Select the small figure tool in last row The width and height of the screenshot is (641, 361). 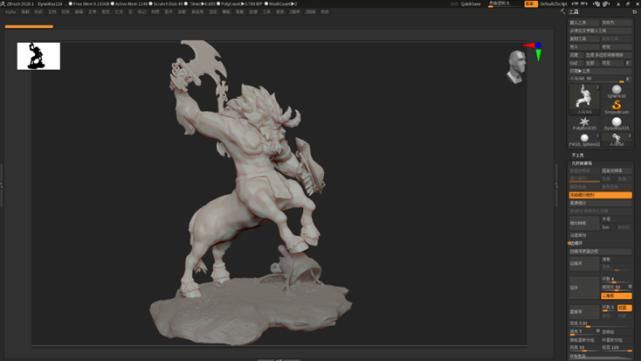(616, 139)
